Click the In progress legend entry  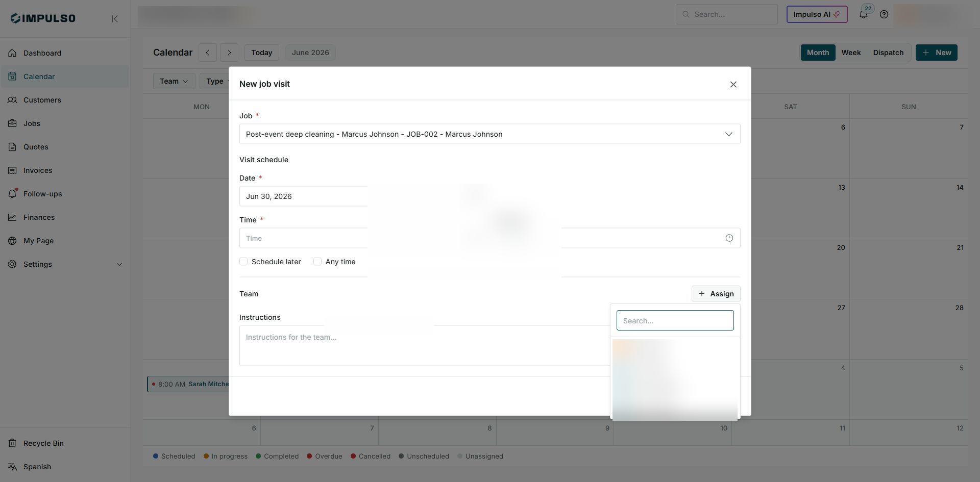coord(225,456)
